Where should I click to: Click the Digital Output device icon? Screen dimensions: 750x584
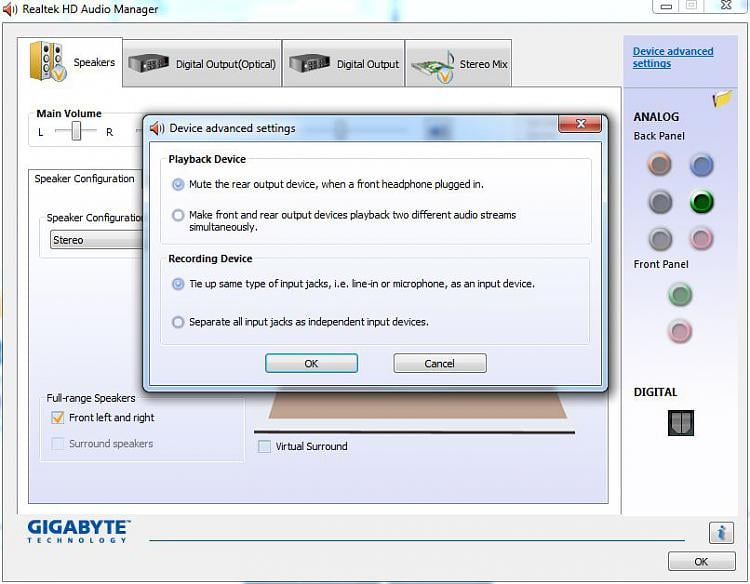(x=309, y=63)
